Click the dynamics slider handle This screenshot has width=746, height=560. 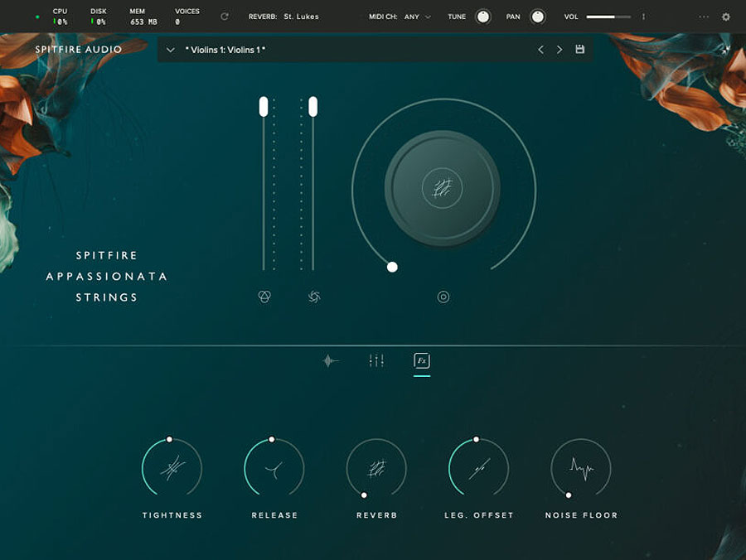[x=312, y=107]
